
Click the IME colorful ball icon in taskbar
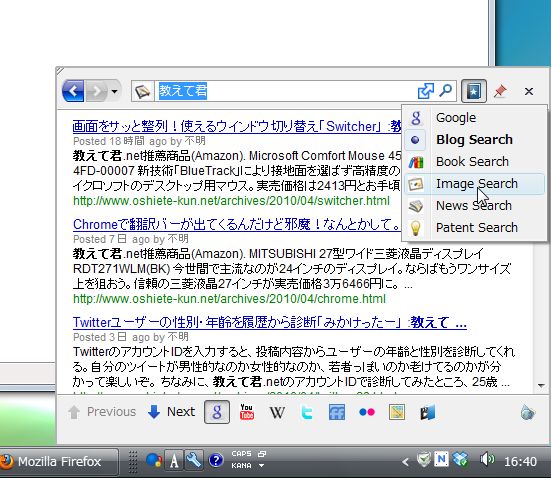click(x=154, y=460)
